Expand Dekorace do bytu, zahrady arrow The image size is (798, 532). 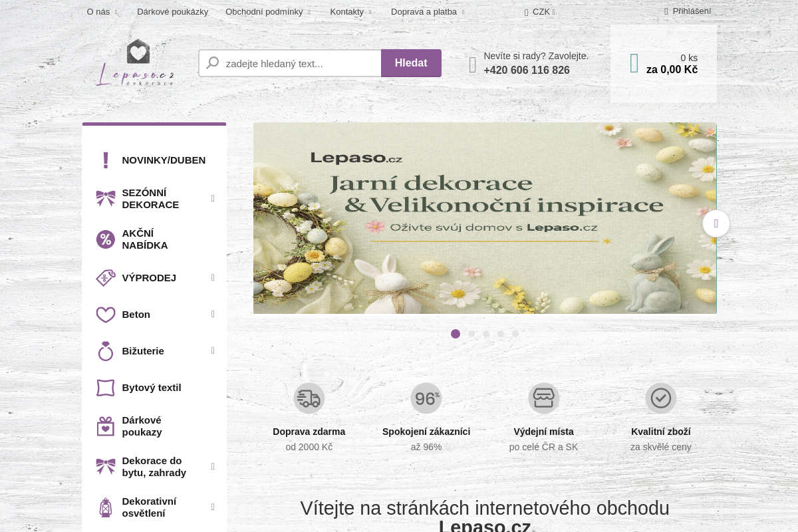[213, 466]
